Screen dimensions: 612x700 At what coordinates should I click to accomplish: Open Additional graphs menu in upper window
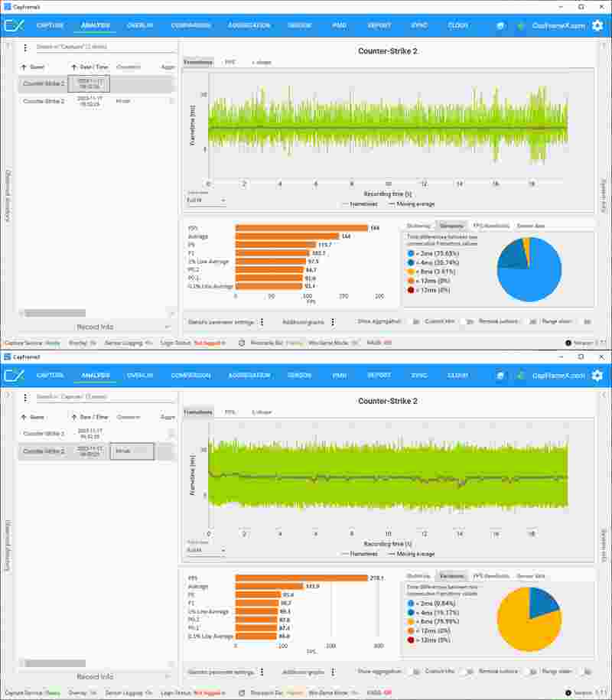[333, 322]
